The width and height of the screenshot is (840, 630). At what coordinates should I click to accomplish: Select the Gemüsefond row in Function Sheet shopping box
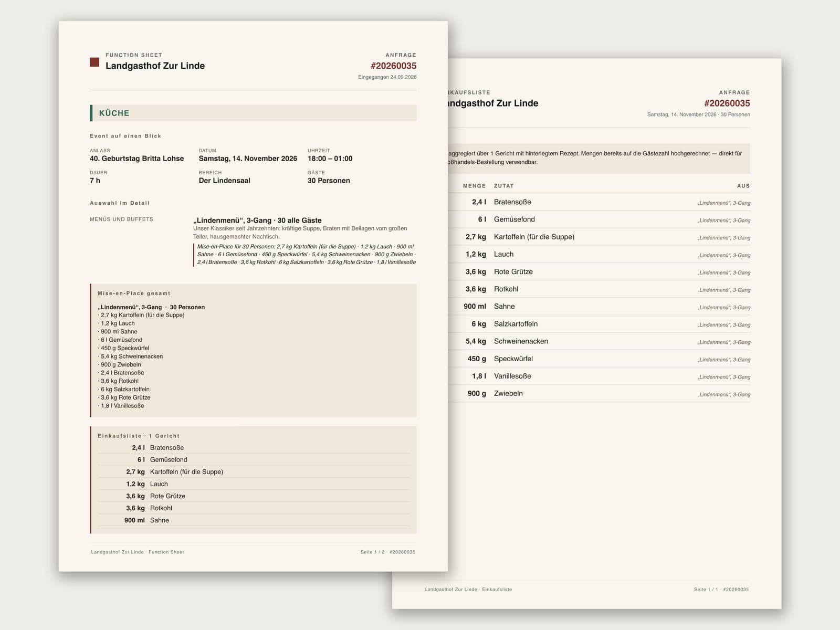click(x=254, y=460)
